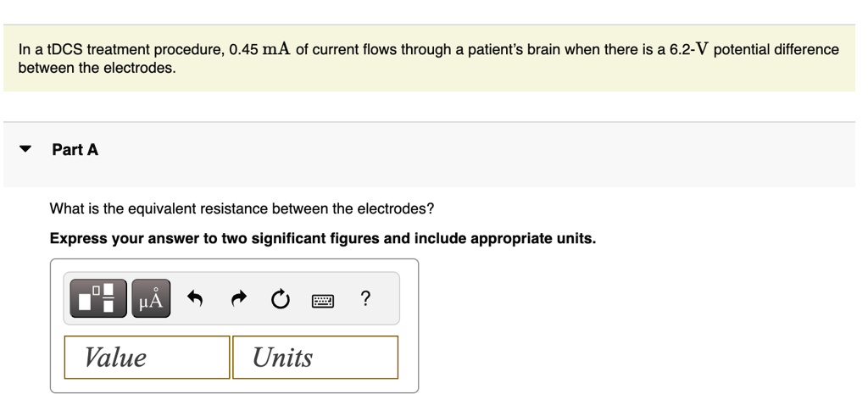The height and width of the screenshot is (394, 868).
Task: Click the equivalent resistance question text
Action: pos(242,208)
